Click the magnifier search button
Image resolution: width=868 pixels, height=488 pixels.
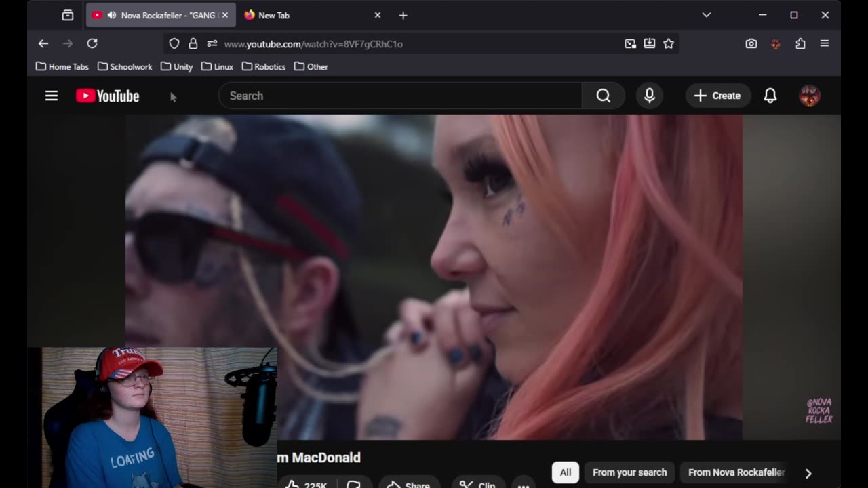pos(603,96)
